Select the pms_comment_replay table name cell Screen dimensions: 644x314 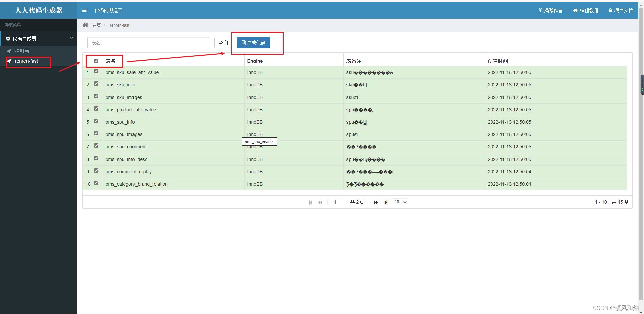point(173,172)
